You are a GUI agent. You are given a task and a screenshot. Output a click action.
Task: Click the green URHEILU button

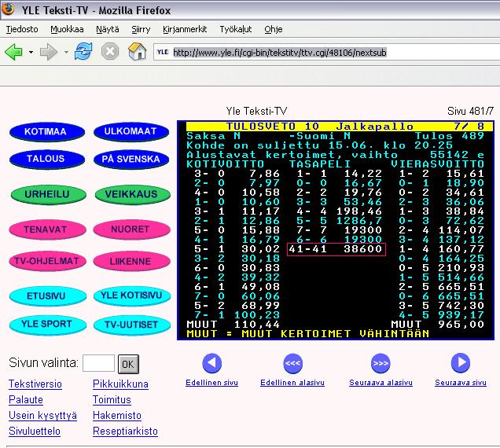(x=48, y=194)
